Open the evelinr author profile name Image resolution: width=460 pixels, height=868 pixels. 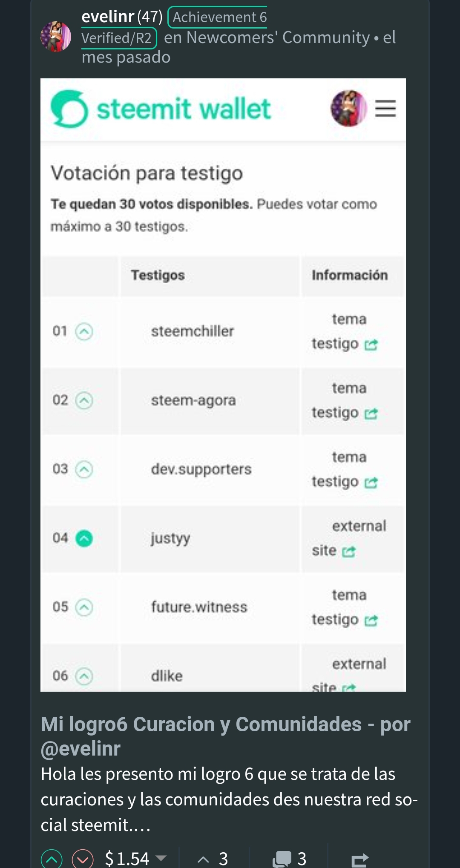tap(108, 17)
